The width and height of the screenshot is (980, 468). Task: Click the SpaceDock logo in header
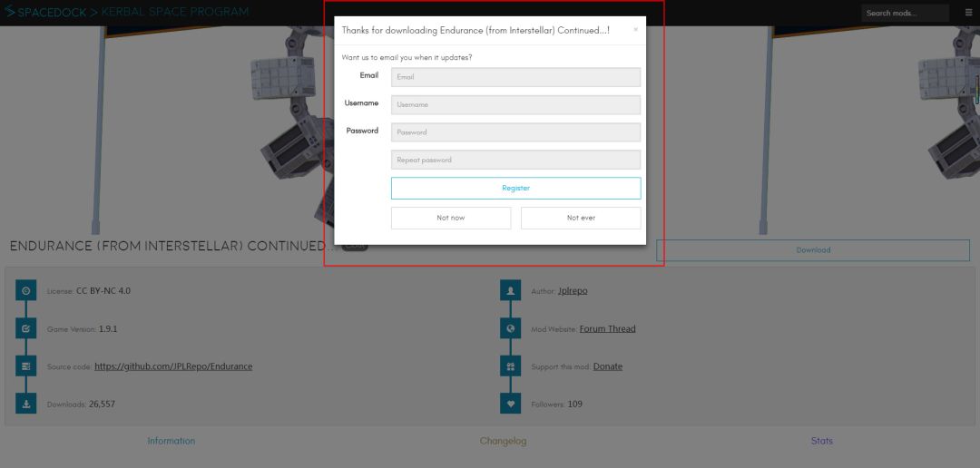45,12
